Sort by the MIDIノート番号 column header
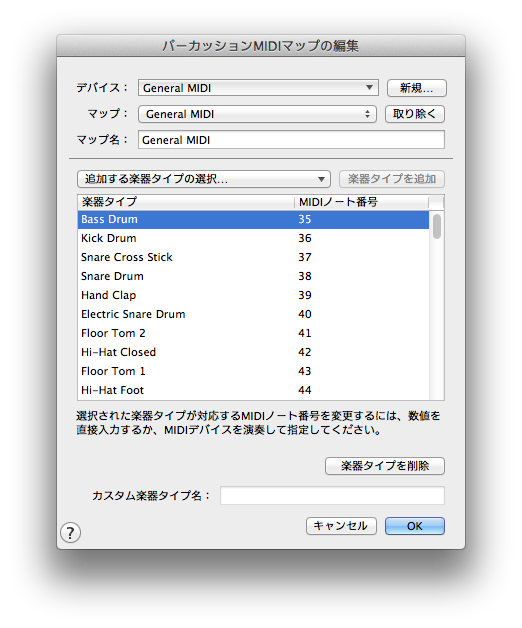Screen dimensions: 522x628 [x=361, y=202]
